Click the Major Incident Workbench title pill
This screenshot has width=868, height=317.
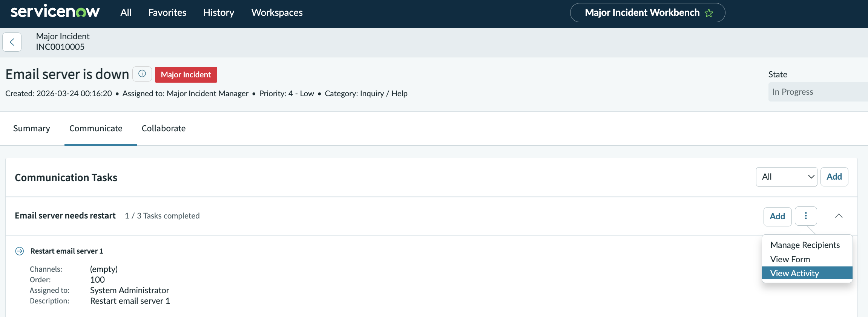coord(647,13)
